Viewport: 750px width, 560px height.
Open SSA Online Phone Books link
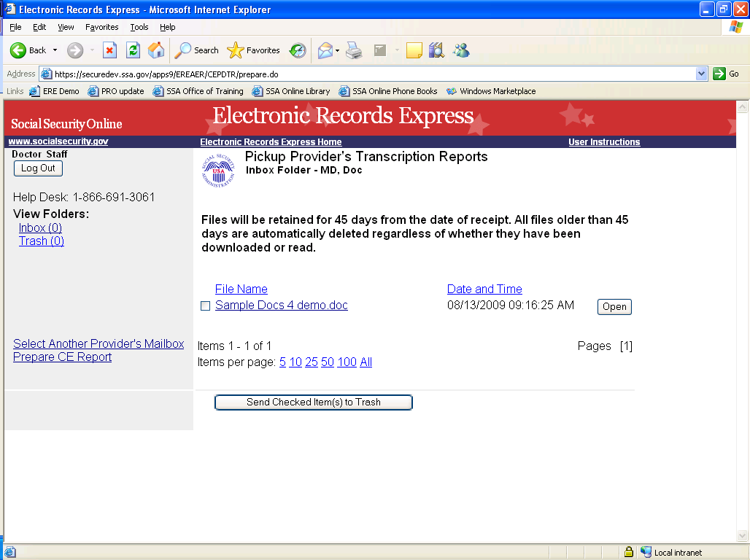pyautogui.click(x=388, y=91)
